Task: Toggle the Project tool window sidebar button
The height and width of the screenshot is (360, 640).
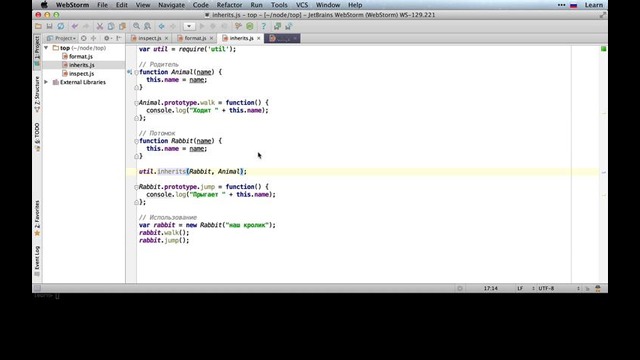Action: [x=37, y=51]
